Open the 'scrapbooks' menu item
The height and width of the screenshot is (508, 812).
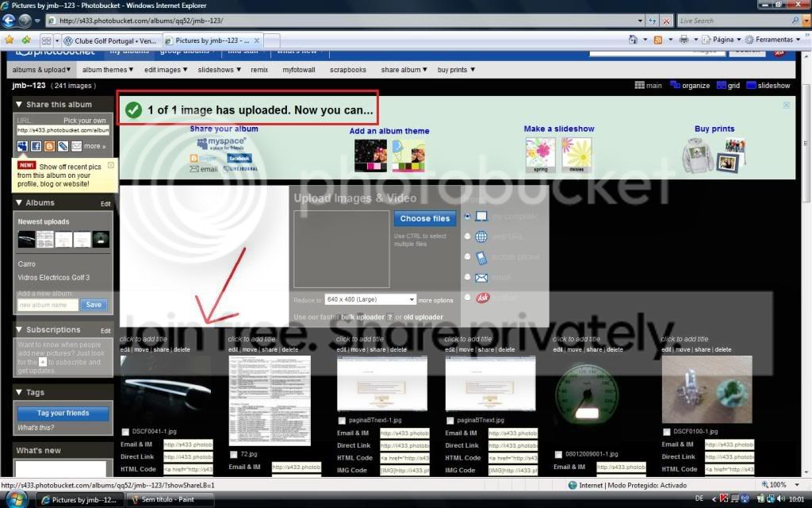pos(348,70)
